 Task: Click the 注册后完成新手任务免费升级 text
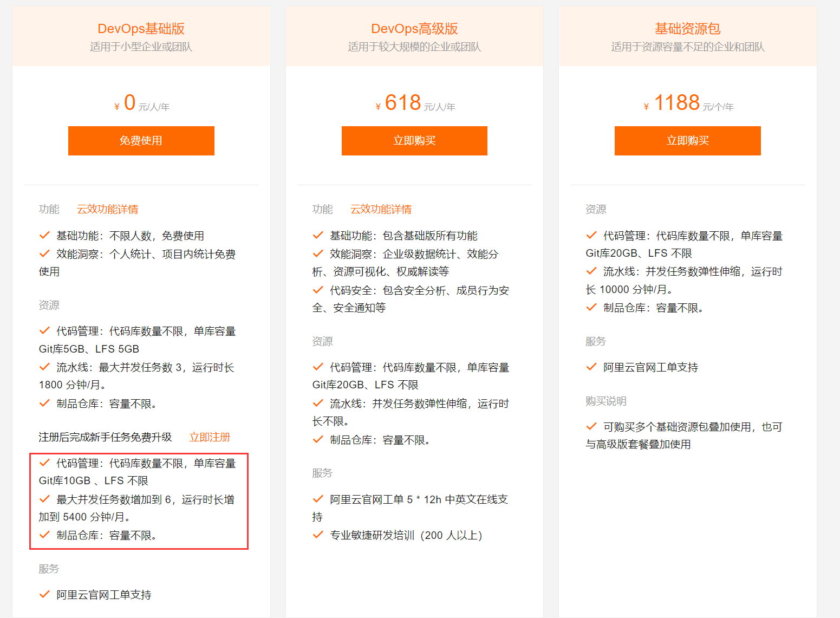pyautogui.click(x=105, y=437)
